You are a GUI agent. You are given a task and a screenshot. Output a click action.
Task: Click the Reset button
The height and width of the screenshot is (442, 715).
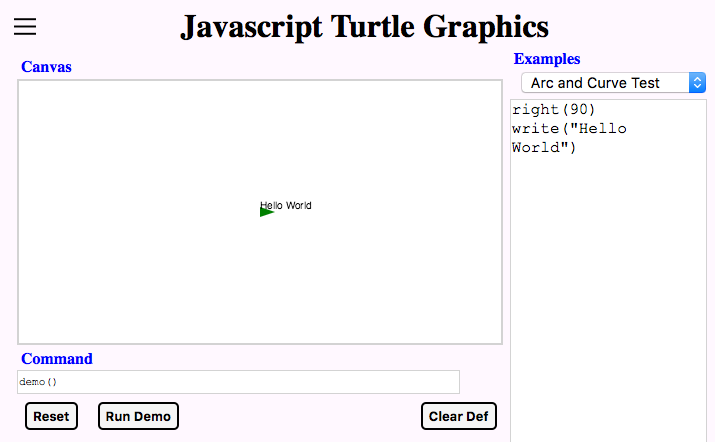coord(51,416)
